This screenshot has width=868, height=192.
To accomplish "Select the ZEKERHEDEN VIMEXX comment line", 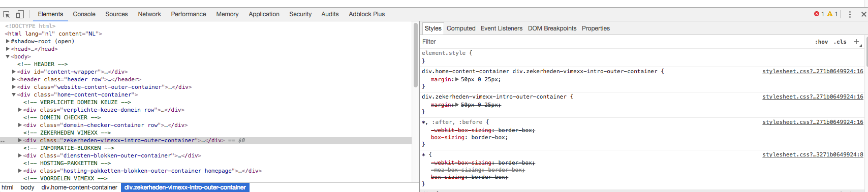I will (x=67, y=133).
